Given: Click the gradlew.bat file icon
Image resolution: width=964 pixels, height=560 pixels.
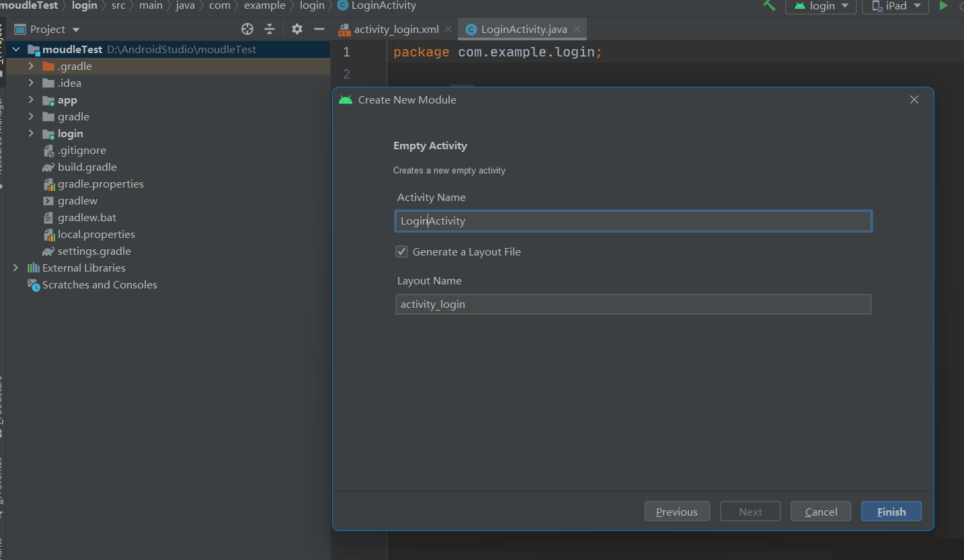Looking at the screenshot, I should [x=48, y=218].
